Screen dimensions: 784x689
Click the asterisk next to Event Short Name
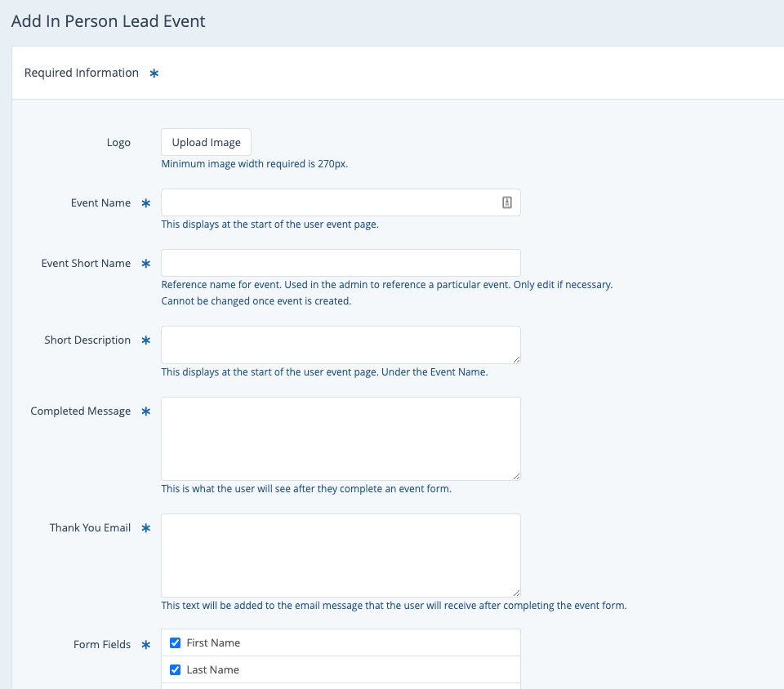(x=146, y=264)
